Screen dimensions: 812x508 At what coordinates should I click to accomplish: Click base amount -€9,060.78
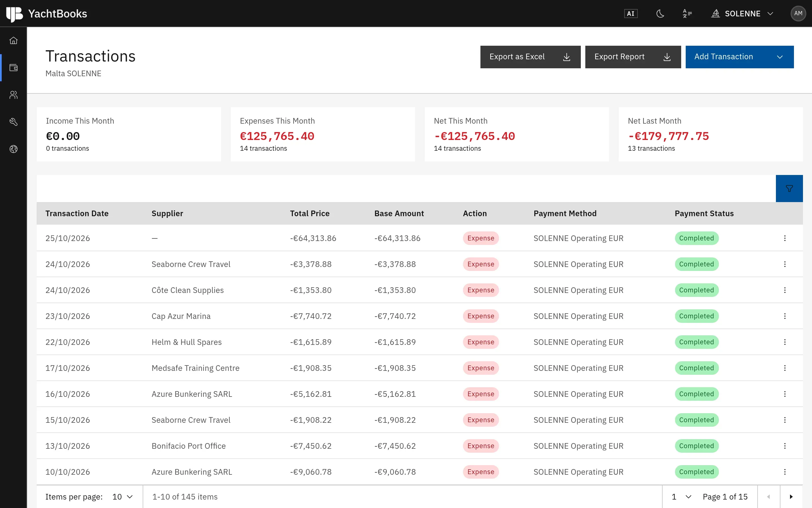click(x=395, y=472)
